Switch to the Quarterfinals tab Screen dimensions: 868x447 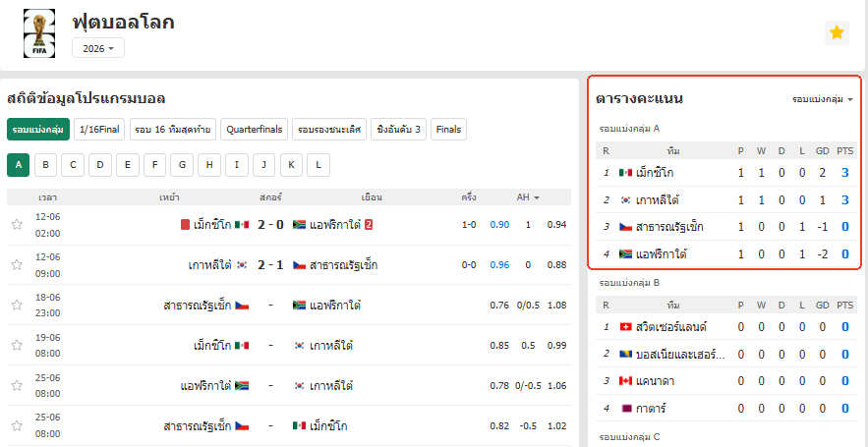[254, 130]
